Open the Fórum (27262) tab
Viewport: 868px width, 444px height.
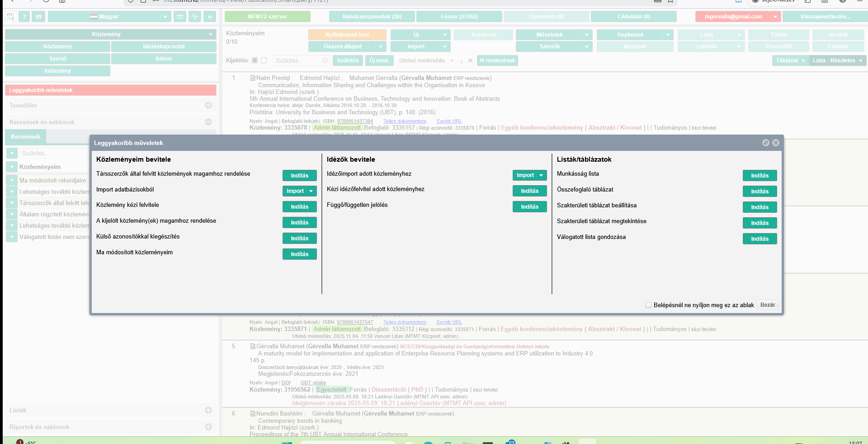(459, 17)
